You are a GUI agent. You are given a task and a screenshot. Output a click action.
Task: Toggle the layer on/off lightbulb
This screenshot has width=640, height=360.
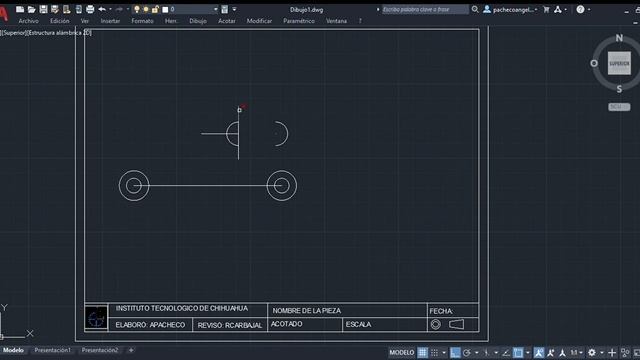(137, 9)
